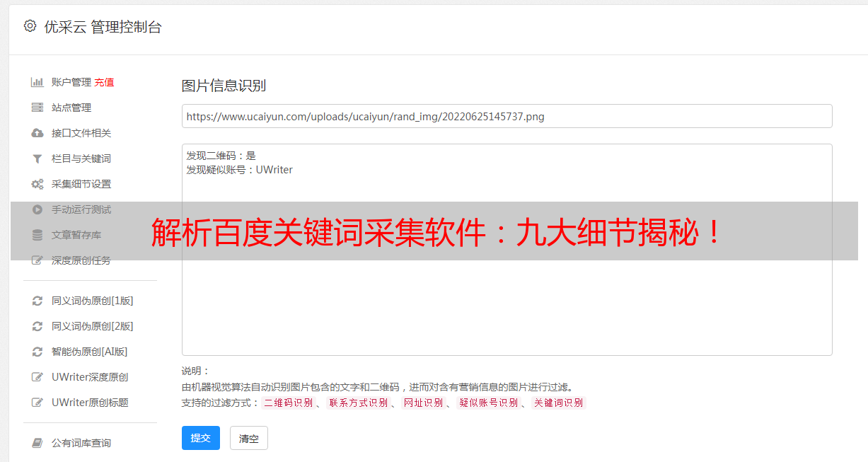This screenshot has height=462, width=868.
Task: Open UWriter深度原创 page
Action: click(x=90, y=377)
